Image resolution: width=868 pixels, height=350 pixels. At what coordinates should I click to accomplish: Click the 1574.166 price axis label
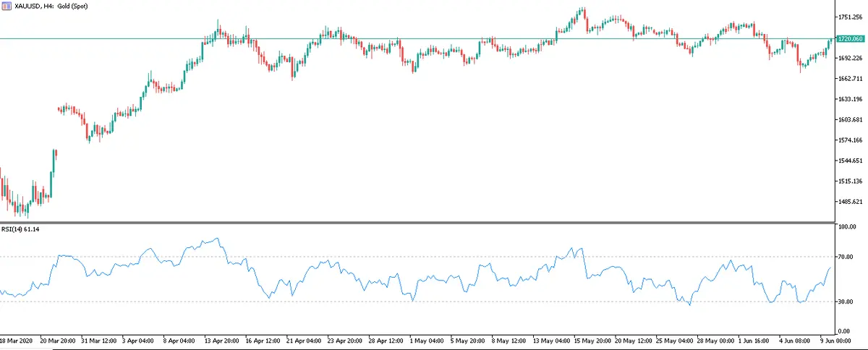coord(848,140)
